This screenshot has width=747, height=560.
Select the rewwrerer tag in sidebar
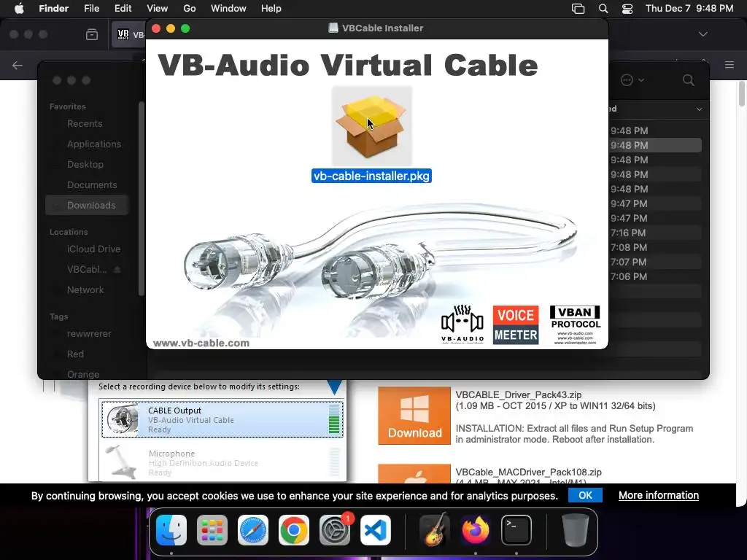point(89,334)
